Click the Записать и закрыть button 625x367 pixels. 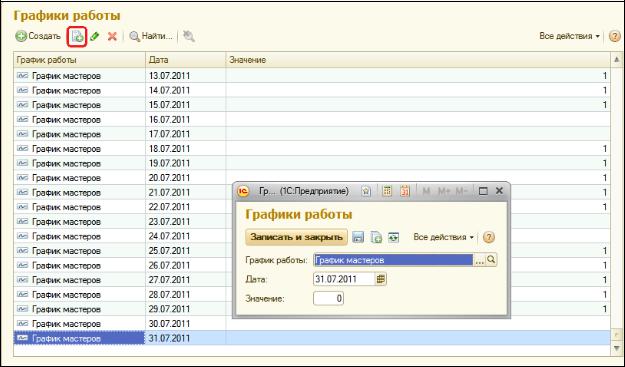pyautogui.click(x=296, y=237)
